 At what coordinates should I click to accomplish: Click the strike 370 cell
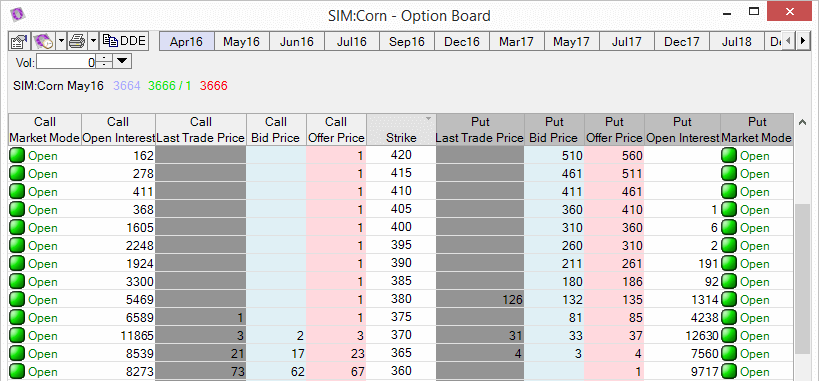coord(401,336)
